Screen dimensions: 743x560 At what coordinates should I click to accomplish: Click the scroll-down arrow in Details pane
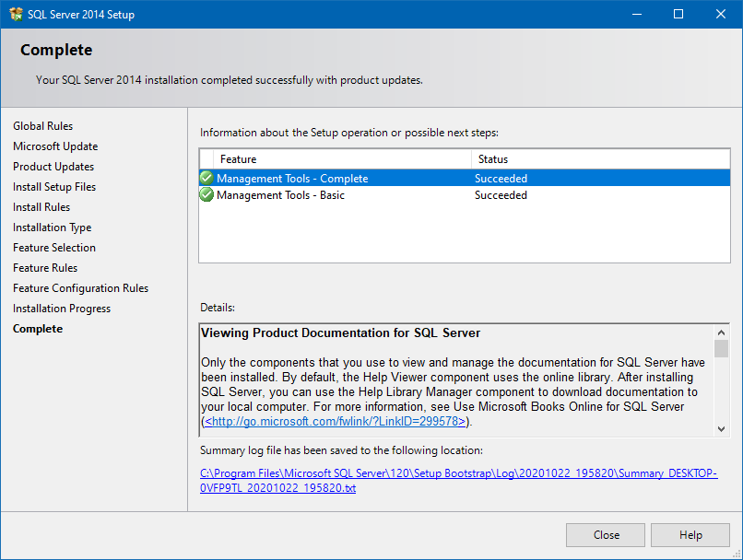(x=721, y=427)
